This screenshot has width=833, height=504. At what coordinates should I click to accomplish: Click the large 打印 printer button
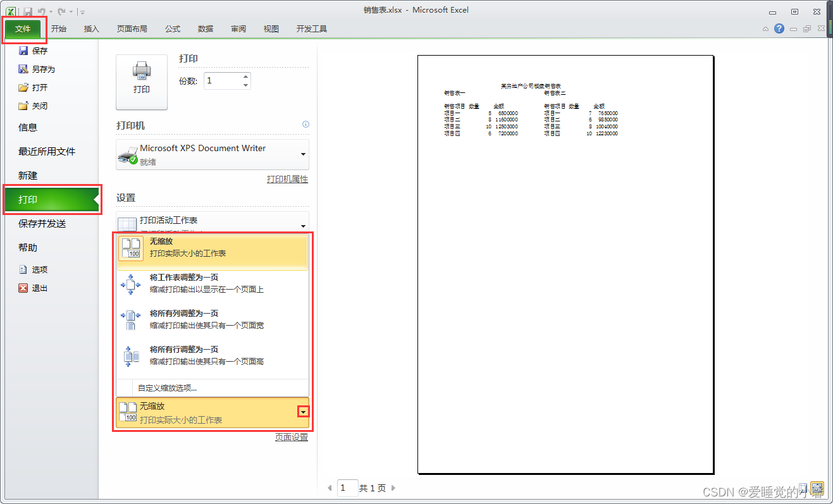[x=142, y=82]
